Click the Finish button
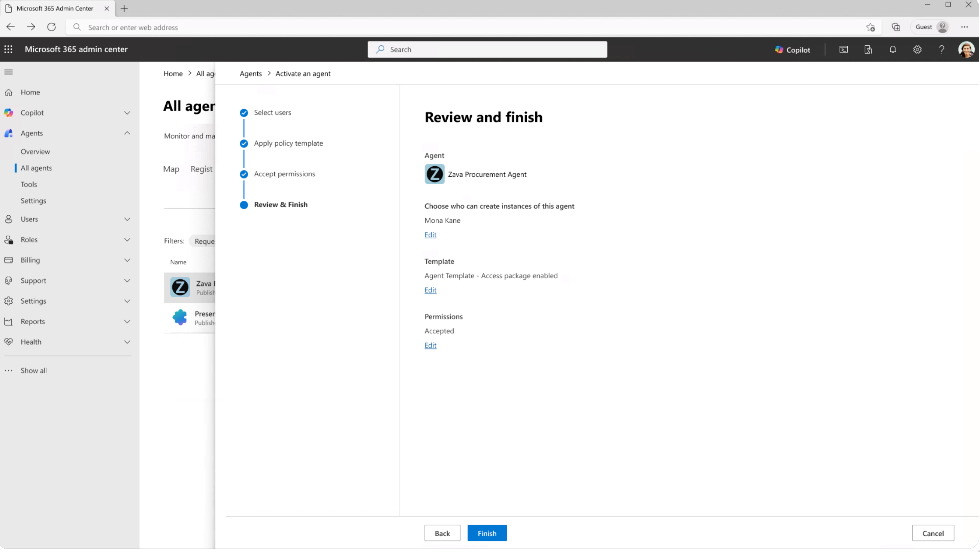980x552 pixels. coord(487,533)
